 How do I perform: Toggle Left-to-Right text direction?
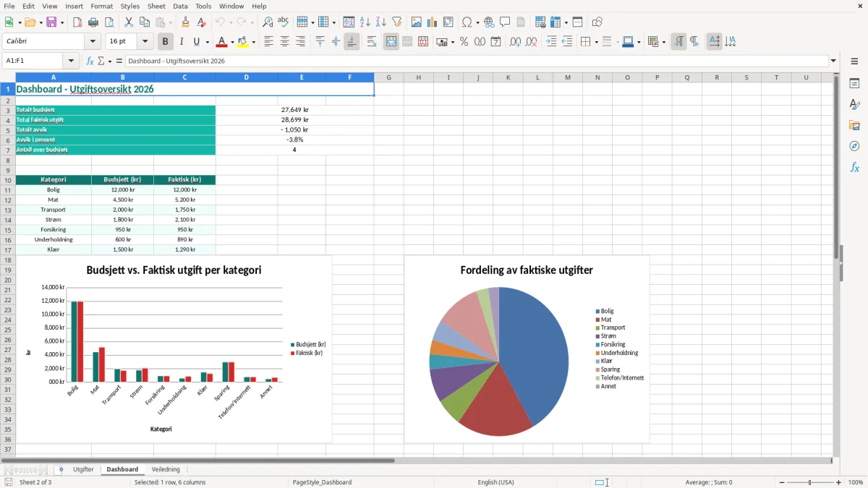[x=678, y=42]
